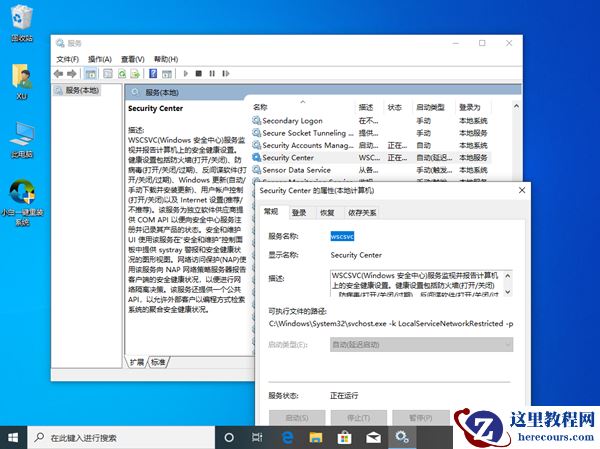Viewport: 600px width, 449px height.
Task: Click the 停止(T) button
Action: [359, 418]
